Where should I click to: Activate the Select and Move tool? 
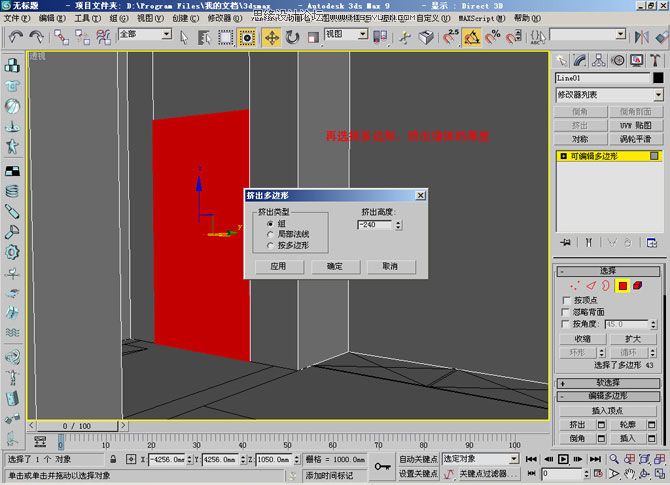coord(271,38)
